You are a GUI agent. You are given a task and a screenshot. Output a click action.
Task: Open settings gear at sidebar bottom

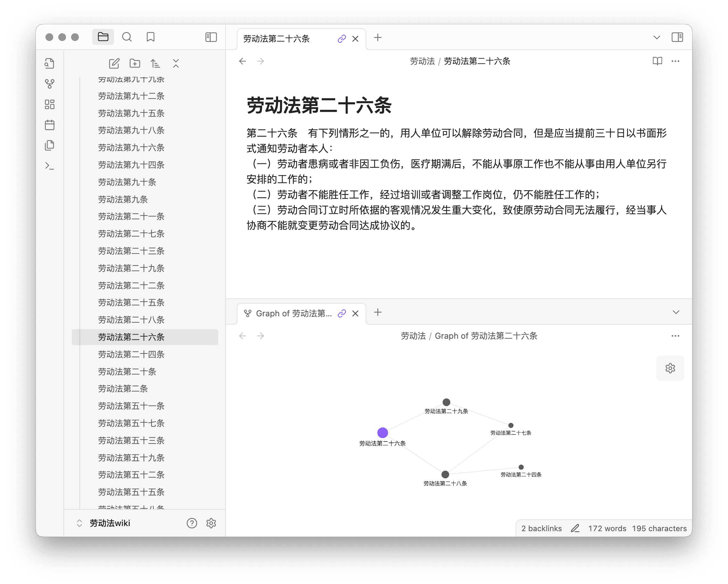pos(211,523)
